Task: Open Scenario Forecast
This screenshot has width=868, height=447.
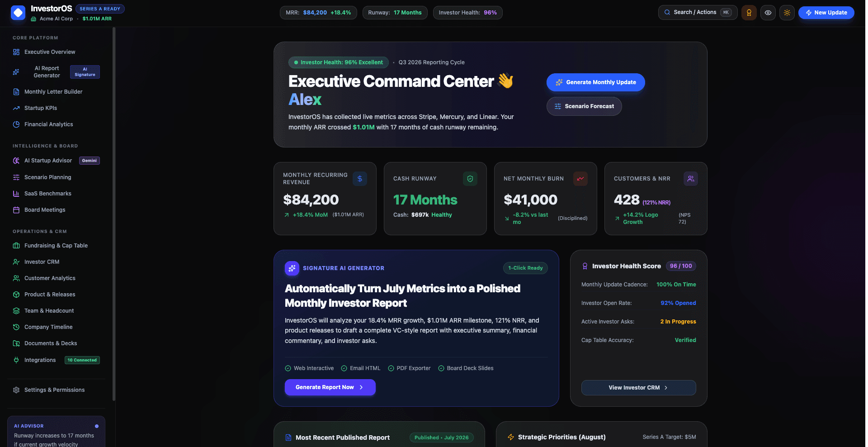Action: point(584,106)
